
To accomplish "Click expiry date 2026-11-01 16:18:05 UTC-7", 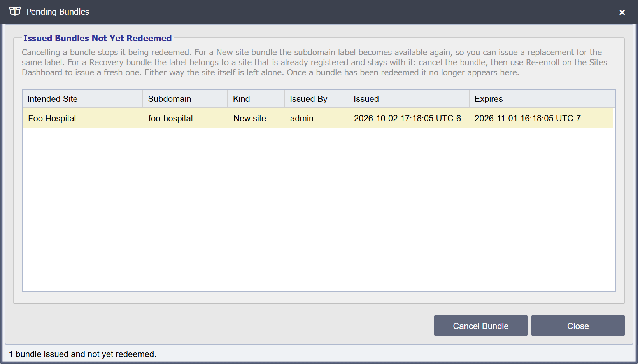I will 528,118.
